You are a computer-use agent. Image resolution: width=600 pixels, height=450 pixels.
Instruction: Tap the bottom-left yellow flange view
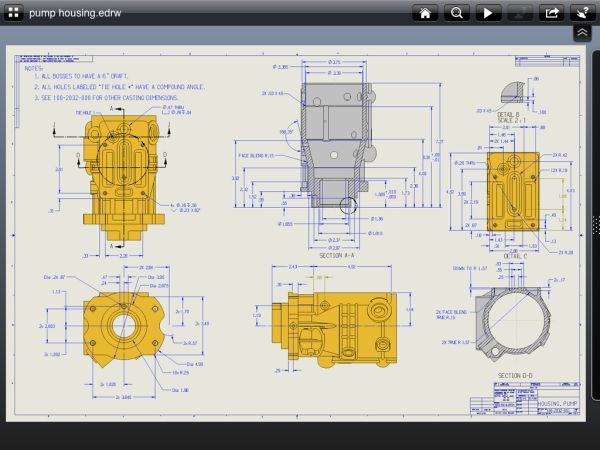[x=122, y=323]
